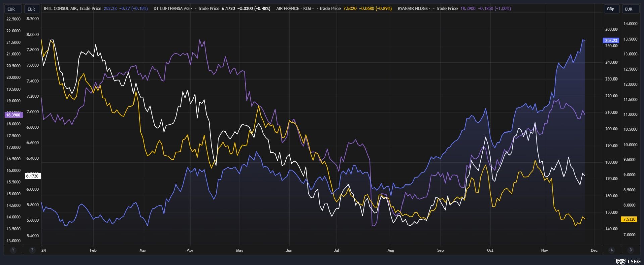Click the 7.5320 yellow price tag on axis

click(x=629, y=219)
